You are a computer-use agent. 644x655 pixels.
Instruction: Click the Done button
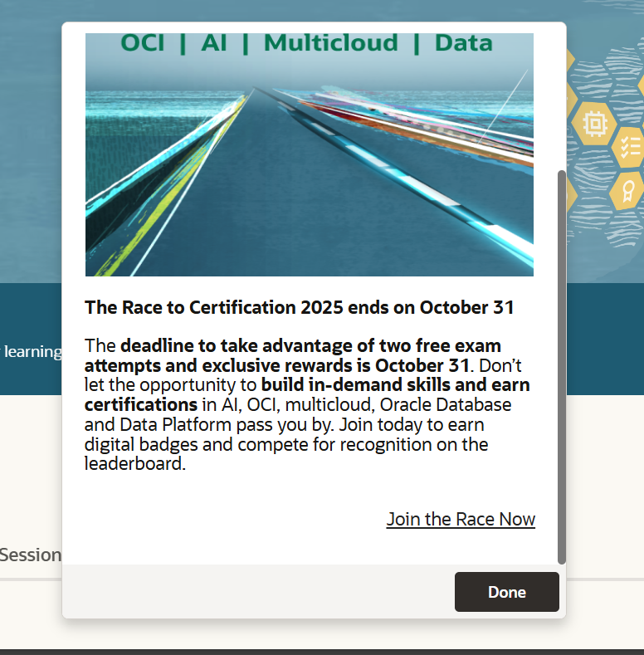click(x=506, y=592)
